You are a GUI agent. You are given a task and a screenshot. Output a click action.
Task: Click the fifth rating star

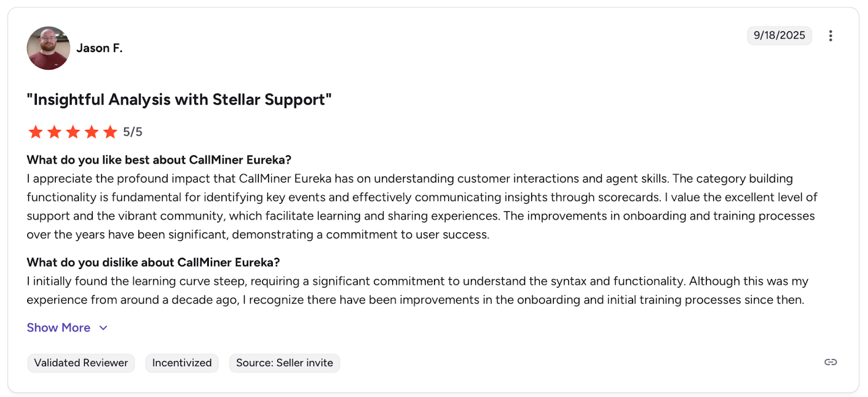pyautogui.click(x=110, y=132)
